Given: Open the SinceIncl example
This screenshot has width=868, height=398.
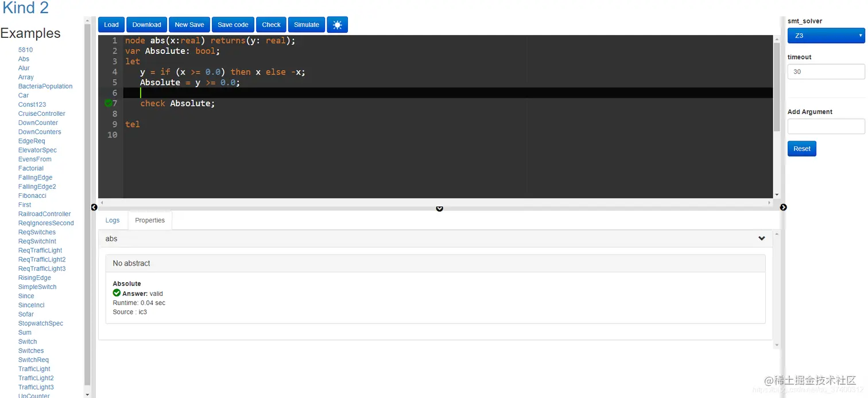Looking at the screenshot, I should click(32, 306).
